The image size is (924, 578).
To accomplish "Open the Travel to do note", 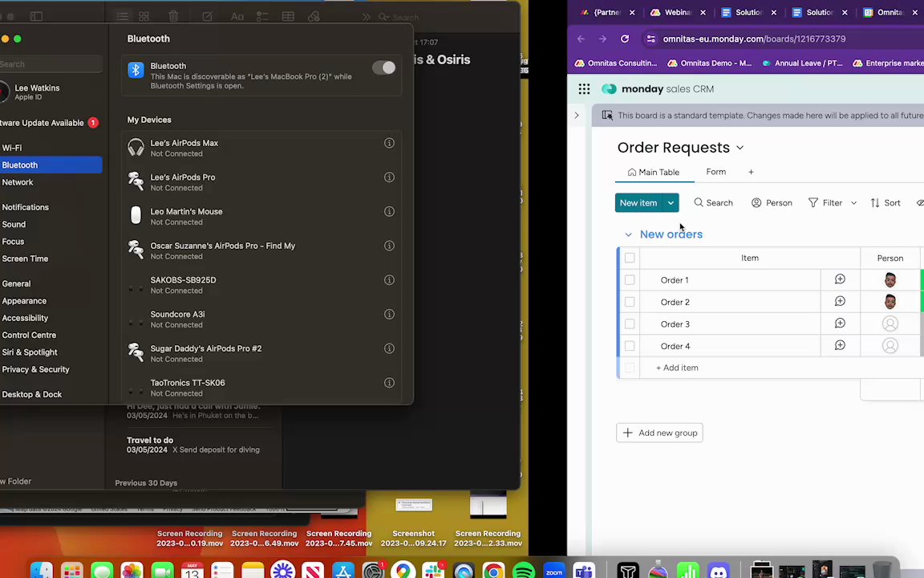I will (x=193, y=445).
